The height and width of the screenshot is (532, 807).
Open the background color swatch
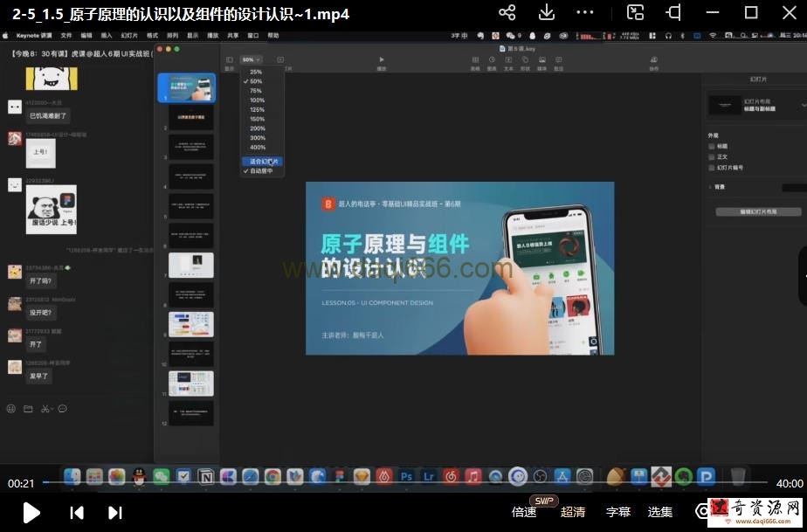[x=794, y=188]
